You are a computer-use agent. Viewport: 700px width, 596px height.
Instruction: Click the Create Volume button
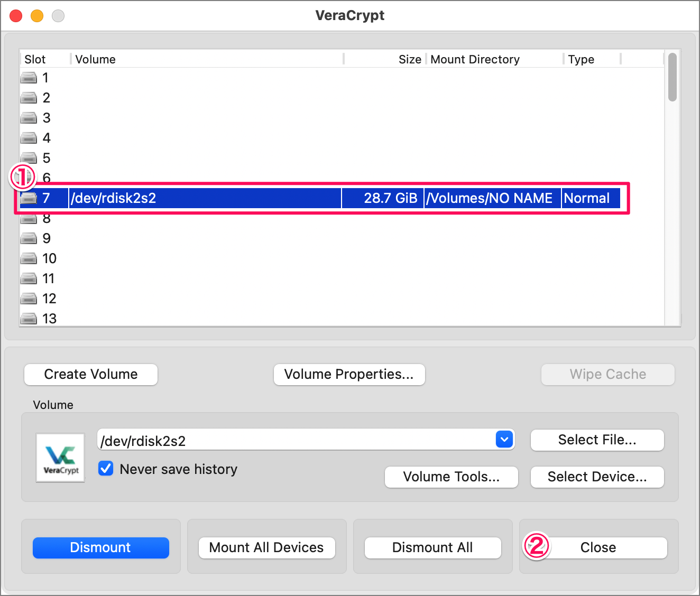[90, 374]
